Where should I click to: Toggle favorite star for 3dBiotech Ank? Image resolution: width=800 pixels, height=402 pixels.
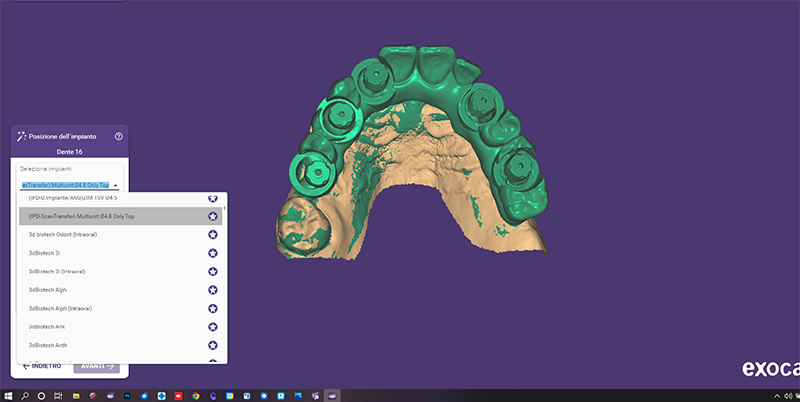pos(213,327)
